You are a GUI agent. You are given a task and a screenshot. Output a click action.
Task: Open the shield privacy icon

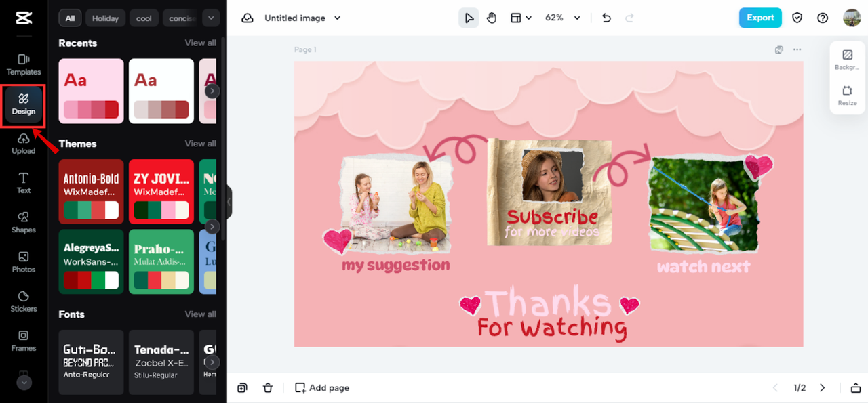[x=797, y=18]
